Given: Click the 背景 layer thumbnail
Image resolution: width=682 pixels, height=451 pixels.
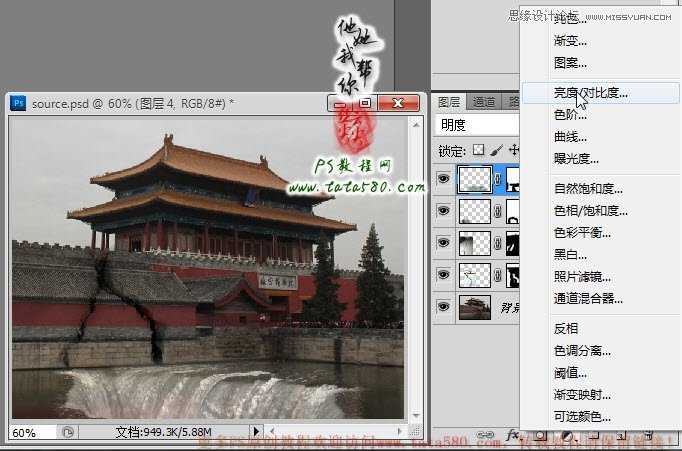Looking at the screenshot, I should click(x=475, y=307).
